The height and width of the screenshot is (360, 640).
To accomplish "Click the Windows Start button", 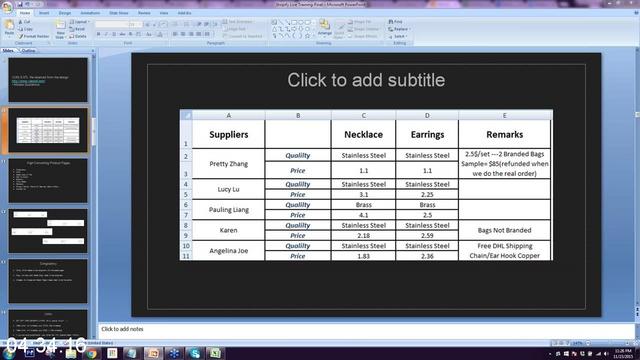I will (8, 353).
